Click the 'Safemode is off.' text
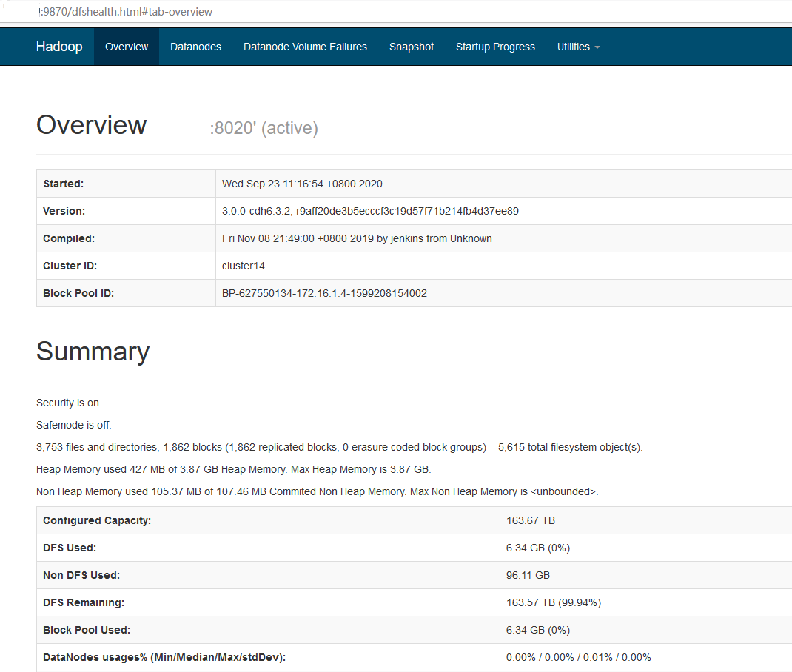 click(74, 425)
